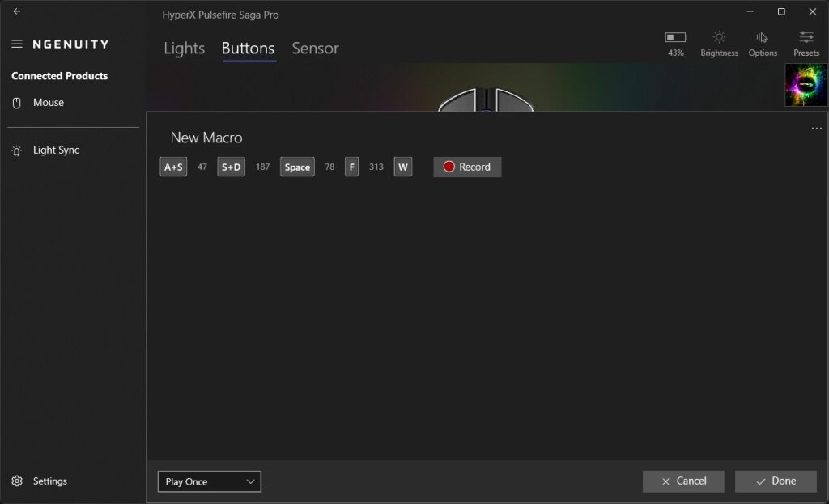Click the NGENUITY logo text
This screenshot has height=504, width=829.
[x=71, y=44]
